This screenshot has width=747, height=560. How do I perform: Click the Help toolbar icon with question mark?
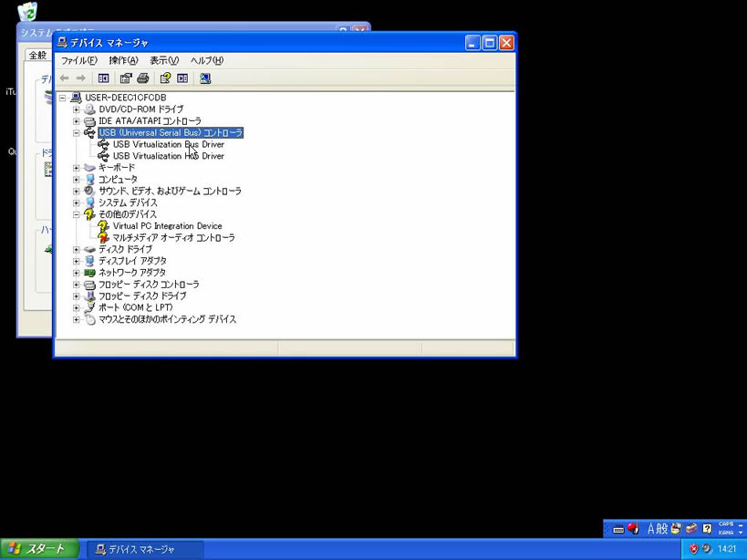click(x=165, y=78)
